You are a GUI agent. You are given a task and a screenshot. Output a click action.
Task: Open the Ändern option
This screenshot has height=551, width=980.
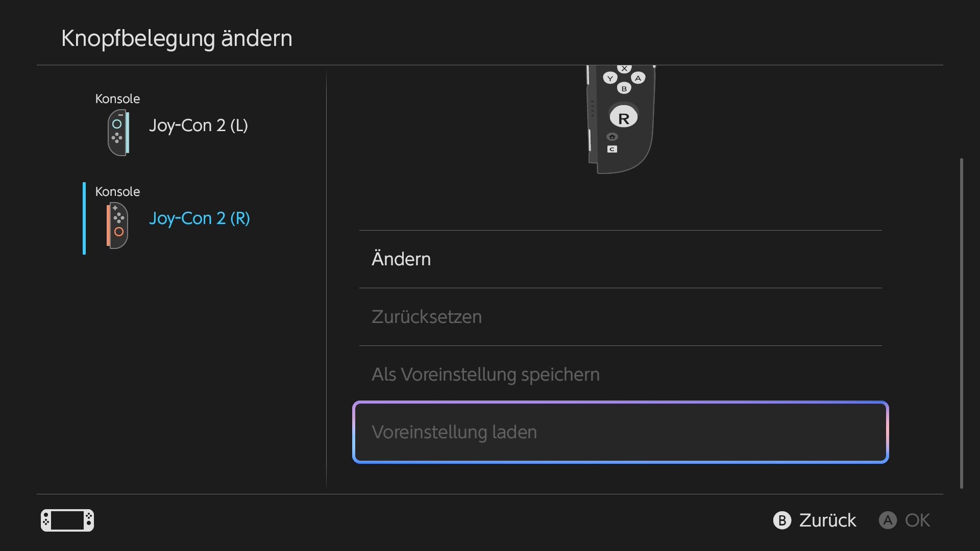click(621, 259)
